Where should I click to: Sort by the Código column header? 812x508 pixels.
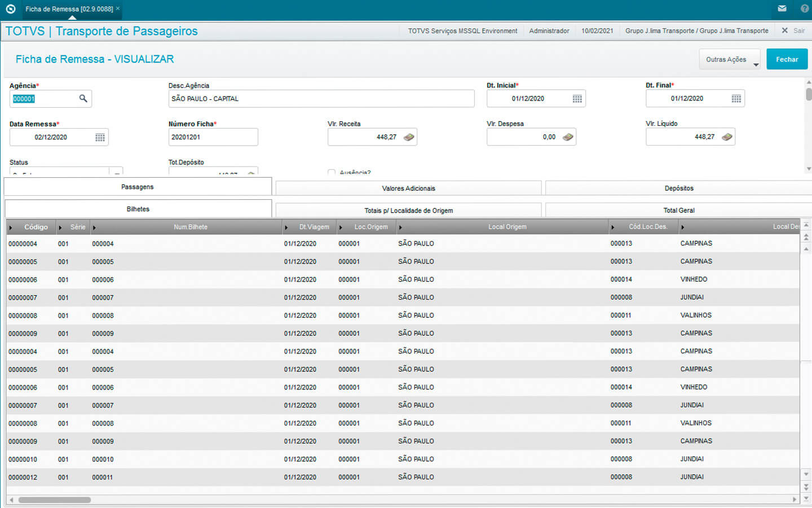pos(36,227)
